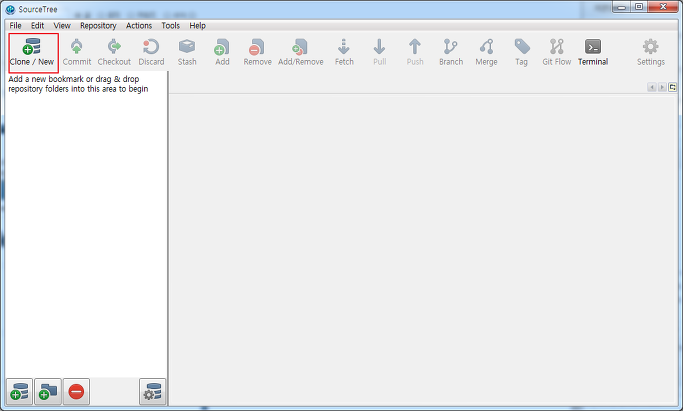
Task: Maximize the SourceTree window
Action: 639,7
